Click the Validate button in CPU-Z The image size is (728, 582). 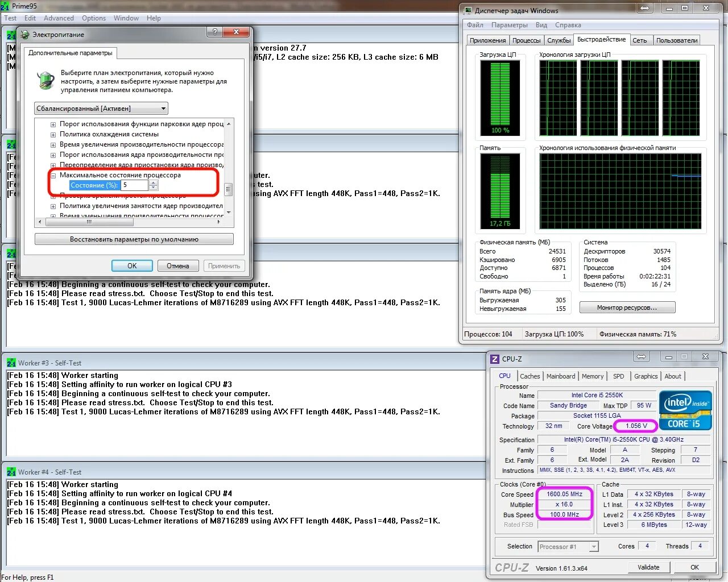tap(648, 567)
